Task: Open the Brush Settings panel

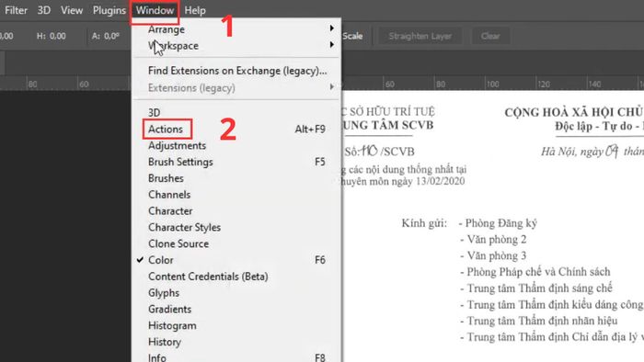Action: point(236,162)
